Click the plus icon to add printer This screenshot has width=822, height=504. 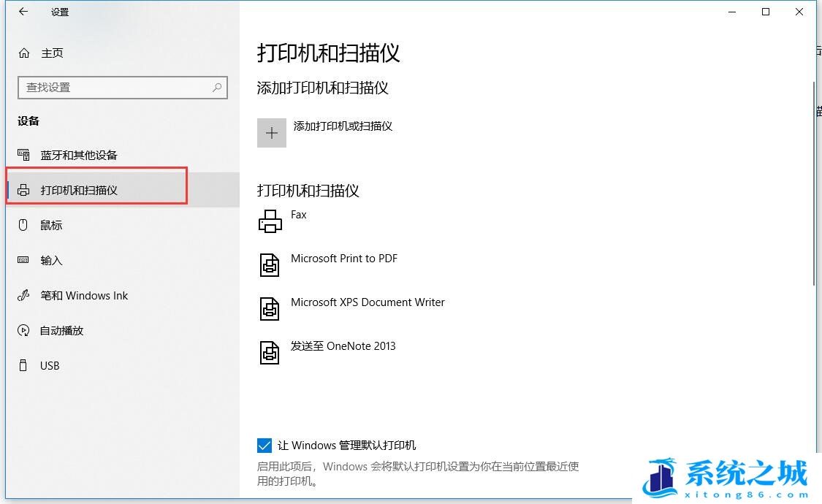pos(272,133)
